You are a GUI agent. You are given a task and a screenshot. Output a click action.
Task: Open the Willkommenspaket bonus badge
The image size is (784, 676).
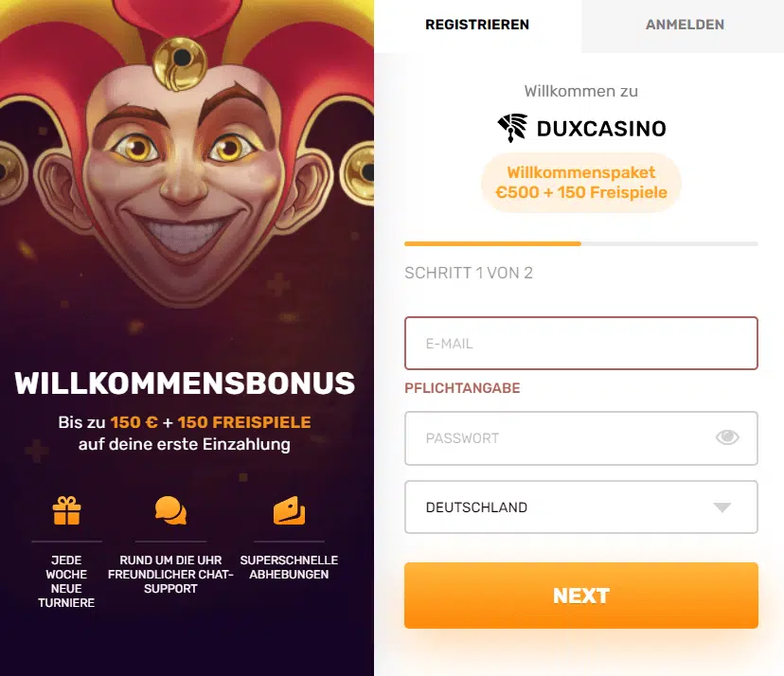coord(580,183)
